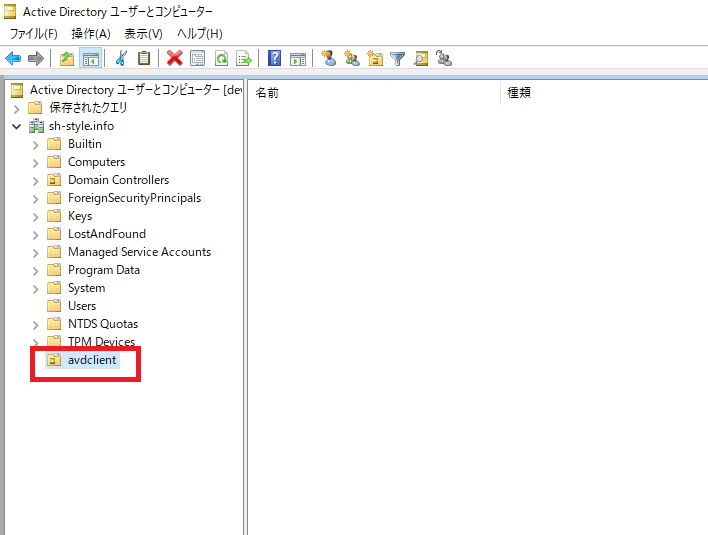Expand the Managed Service Accounts container
The image size is (708, 535).
[36, 253]
